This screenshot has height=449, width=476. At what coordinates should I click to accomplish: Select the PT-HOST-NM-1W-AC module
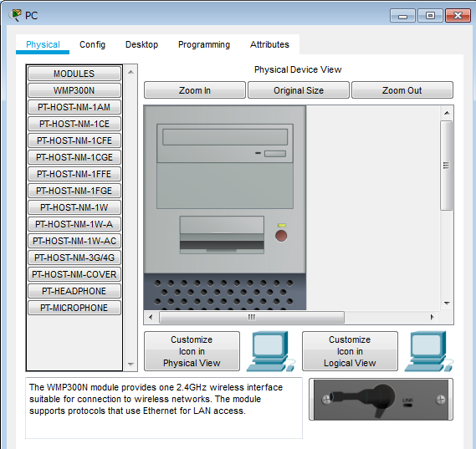(x=74, y=241)
